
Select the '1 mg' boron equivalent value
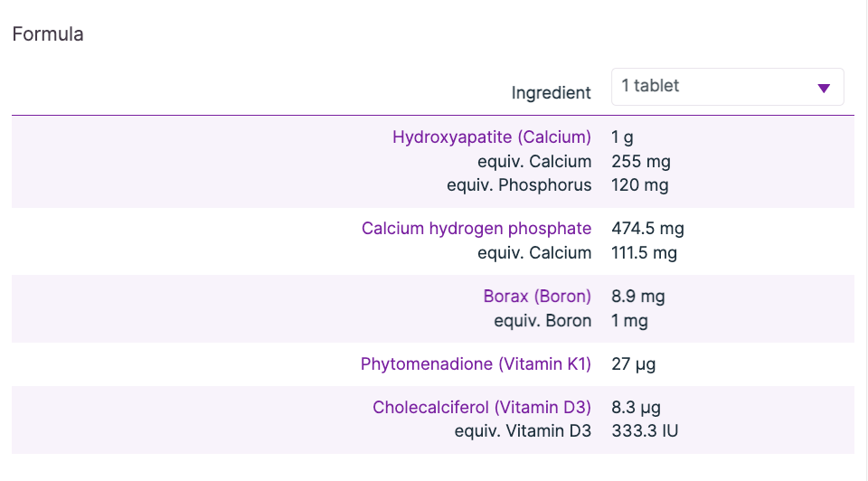[629, 321]
